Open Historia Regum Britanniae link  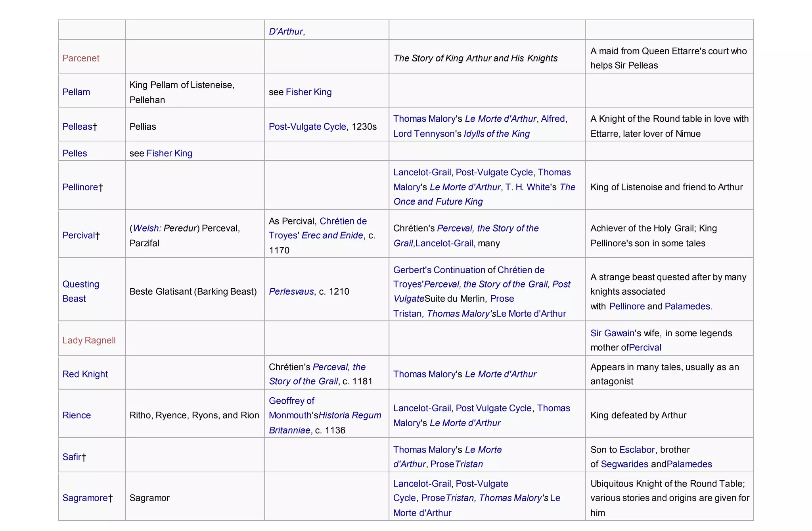tap(325, 423)
